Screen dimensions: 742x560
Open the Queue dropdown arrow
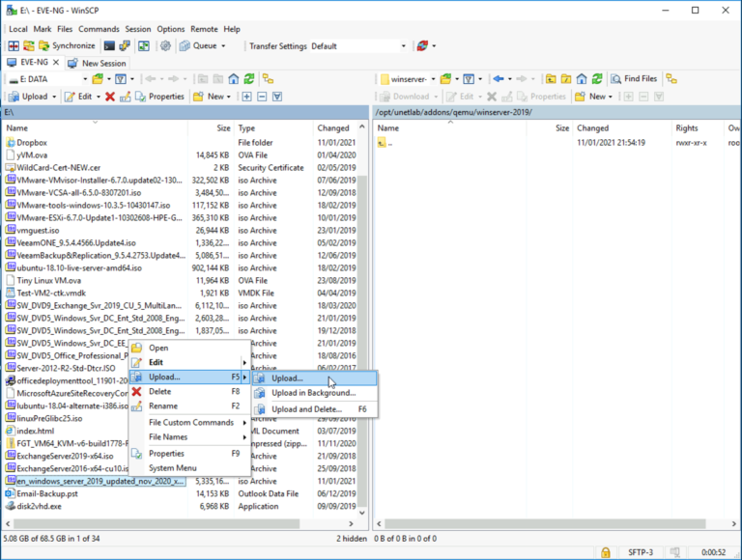tap(223, 46)
